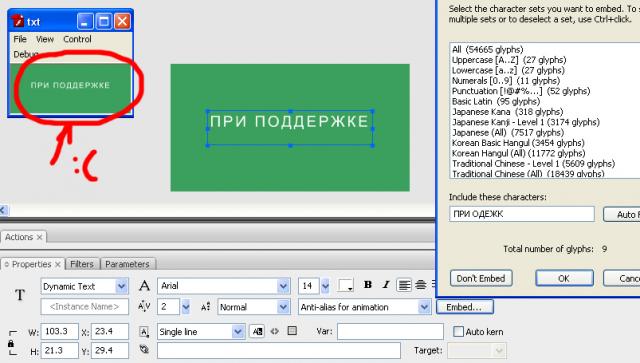Select Japanese Kanji - Level 1 entry
This screenshot has width=640, height=363.
tap(526, 122)
